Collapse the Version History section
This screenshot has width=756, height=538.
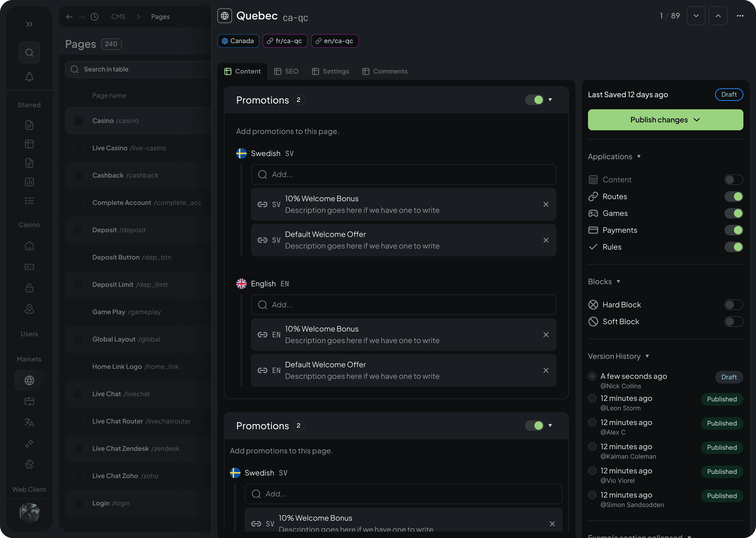pyautogui.click(x=647, y=356)
